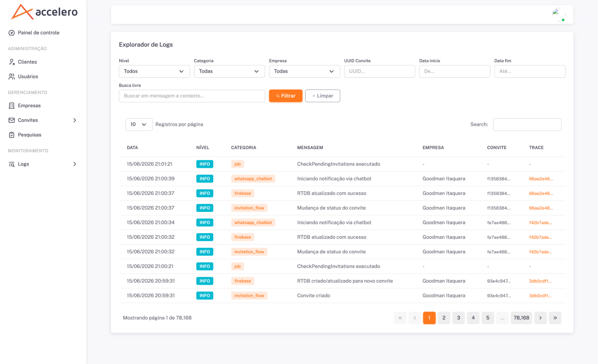The width and height of the screenshot is (598, 364).
Task: Click the Logs search-list icon
Action: (12, 164)
